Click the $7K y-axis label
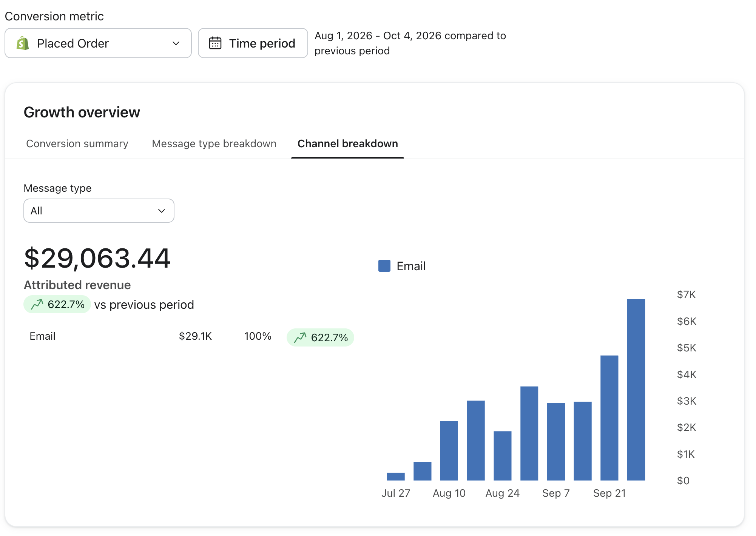Image resolution: width=756 pixels, height=536 pixels. (687, 294)
